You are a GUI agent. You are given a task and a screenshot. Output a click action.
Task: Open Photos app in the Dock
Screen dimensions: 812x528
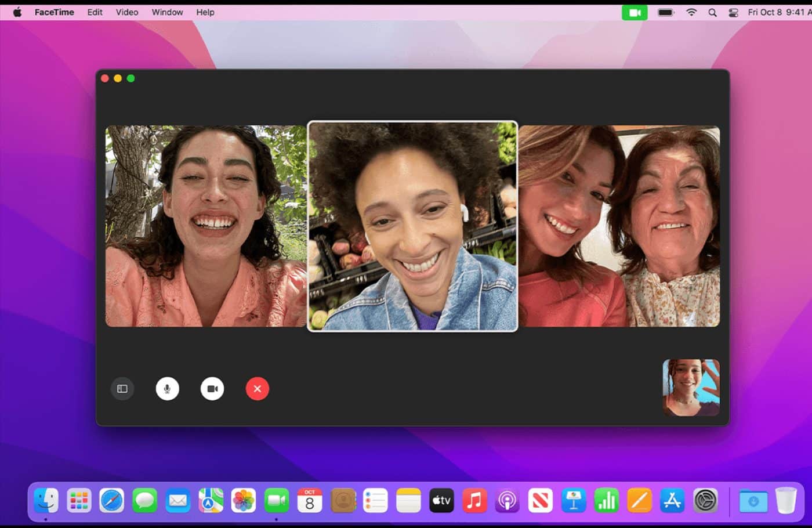point(244,501)
